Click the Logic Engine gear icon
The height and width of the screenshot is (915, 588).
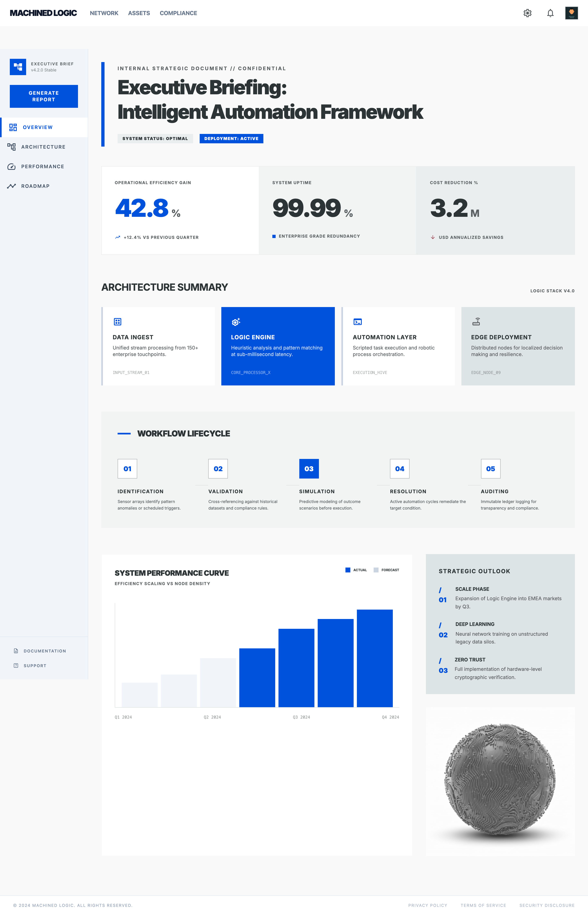click(x=236, y=322)
